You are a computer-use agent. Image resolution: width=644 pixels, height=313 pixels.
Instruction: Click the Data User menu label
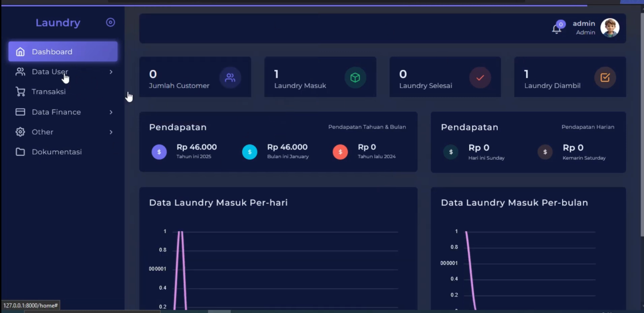[x=50, y=72]
